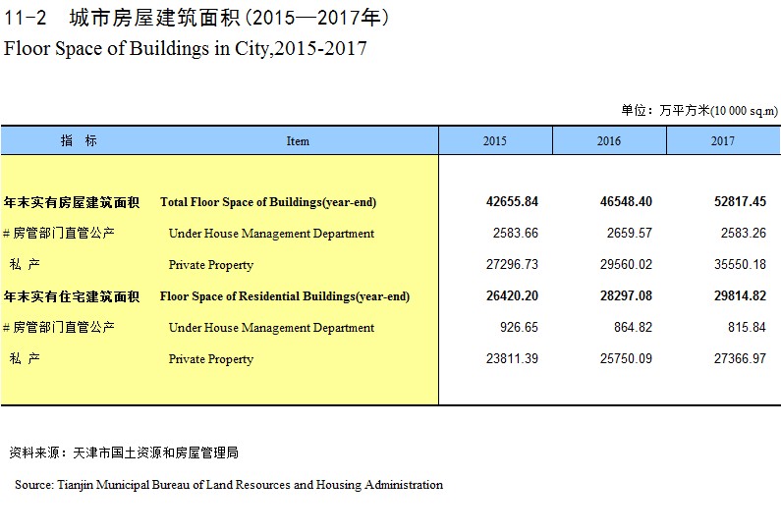Click the Chinese title 城市房屋建筑面积
781x532 pixels.
(155, 18)
